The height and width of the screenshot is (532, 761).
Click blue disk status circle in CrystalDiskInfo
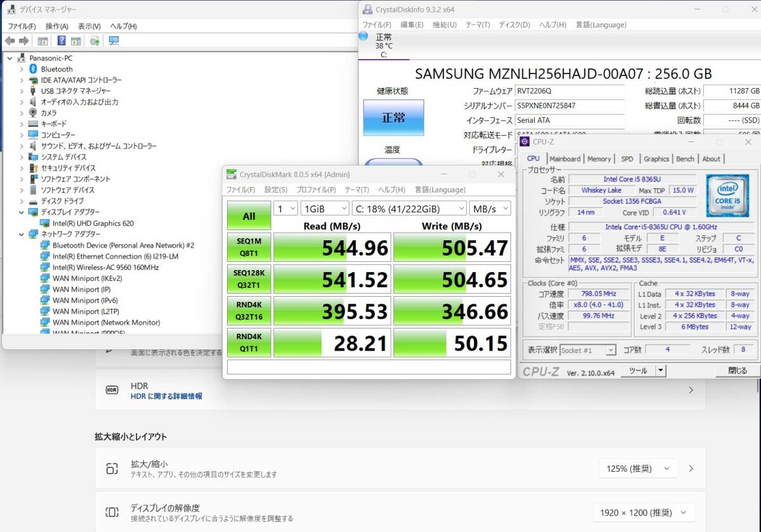(363, 36)
